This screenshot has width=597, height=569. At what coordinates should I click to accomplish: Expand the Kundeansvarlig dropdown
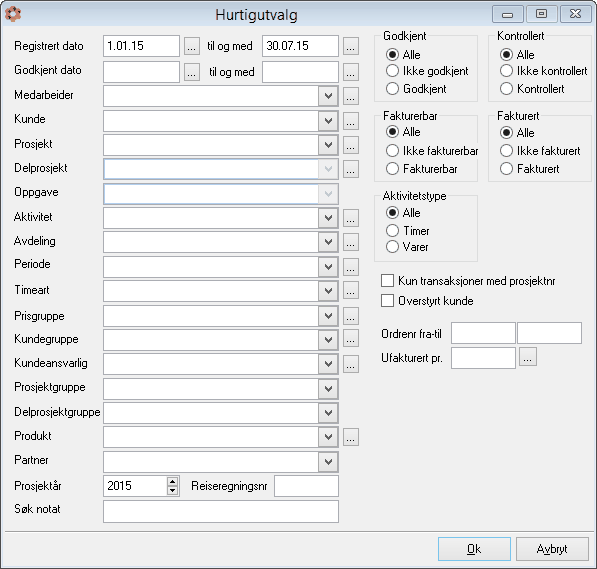(328, 364)
